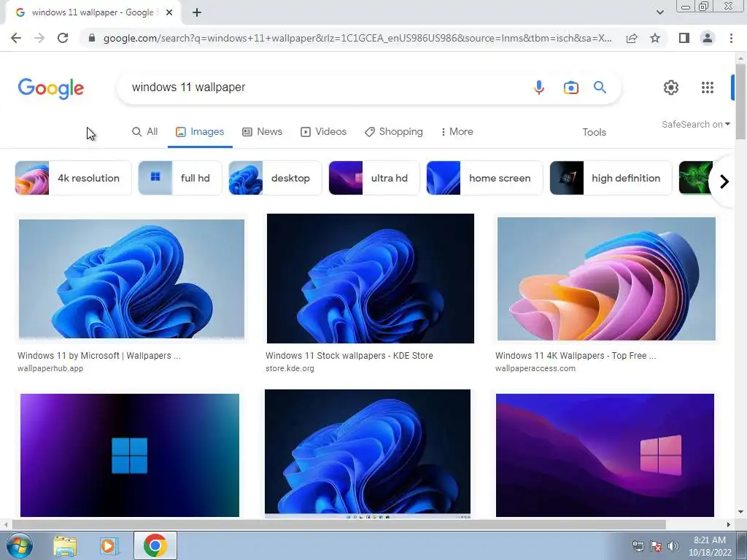Viewport: 747px width, 560px height.
Task: Search by image with camera icon
Action: click(x=570, y=87)
